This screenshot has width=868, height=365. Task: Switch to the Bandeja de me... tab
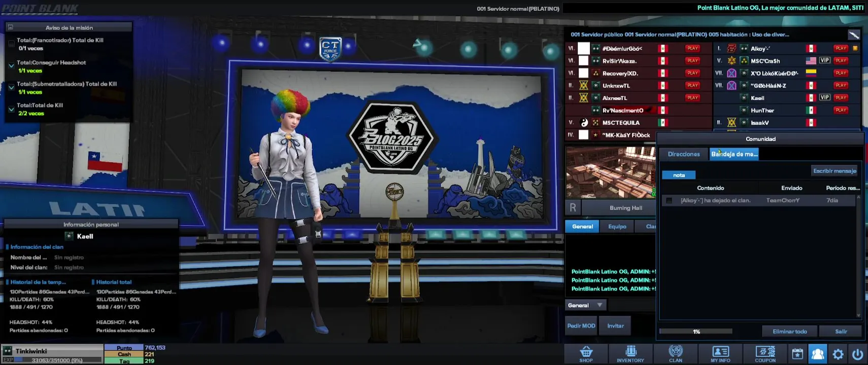(x=734, y=154)
